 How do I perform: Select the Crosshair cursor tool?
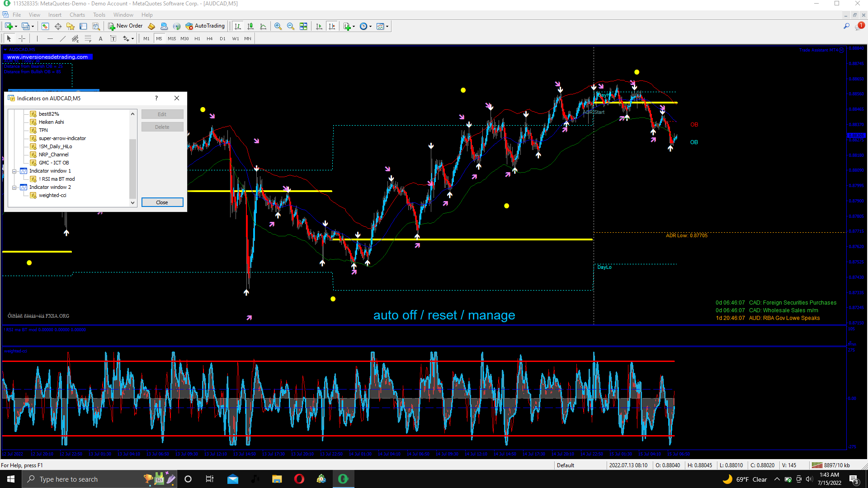[22, 39]
